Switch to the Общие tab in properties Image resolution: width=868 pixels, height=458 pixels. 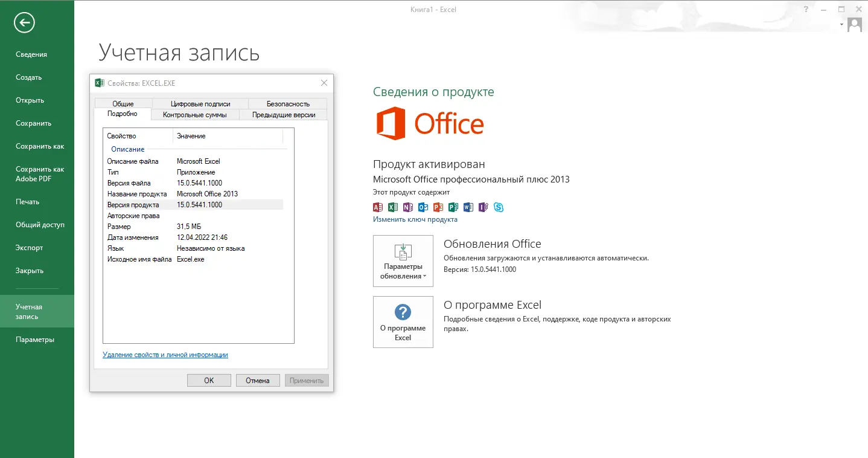pyautogui.click(x=123, y=103)
